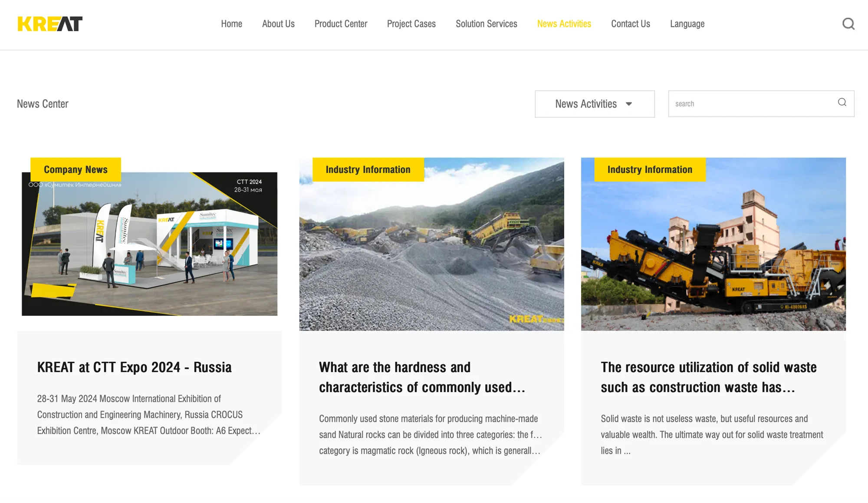868x503 pixels.
Task: Click the magnifier icon inside search box
Action: [842, 103]
